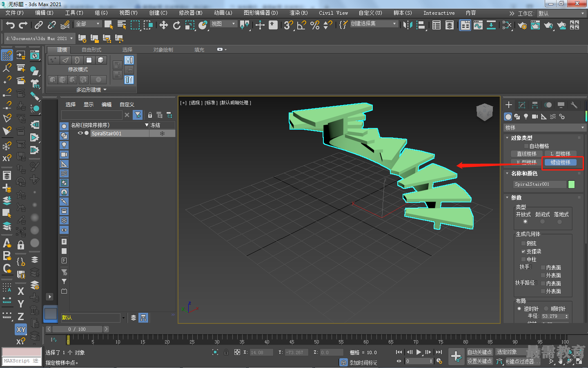
Task: Switch to the Utilities wrench panel icon
Action: point(574,105)
